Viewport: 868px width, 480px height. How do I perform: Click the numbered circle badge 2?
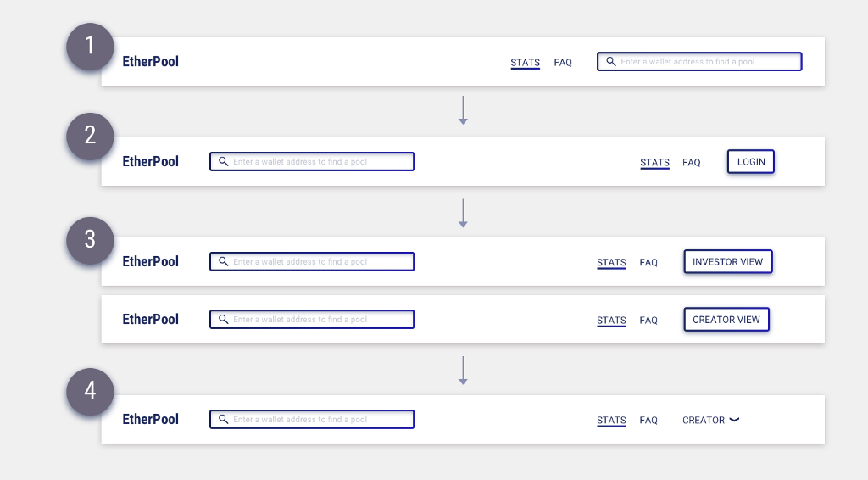[x=90, y=137]
